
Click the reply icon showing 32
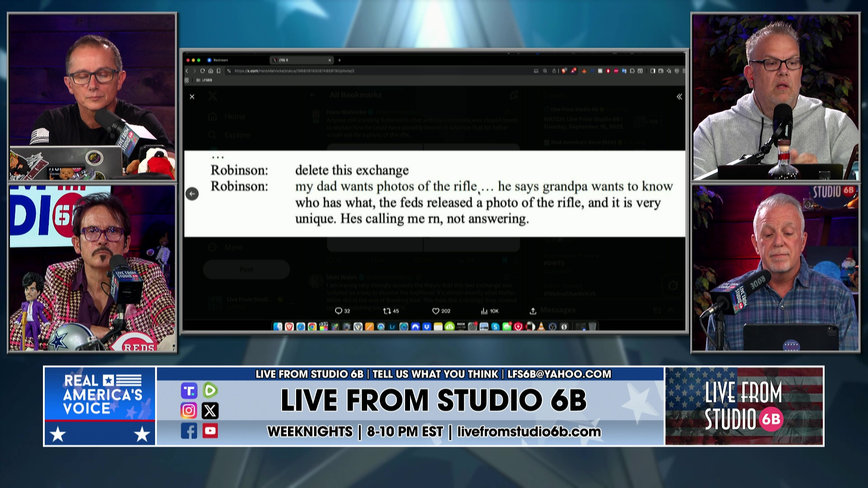tap(342, 311)
